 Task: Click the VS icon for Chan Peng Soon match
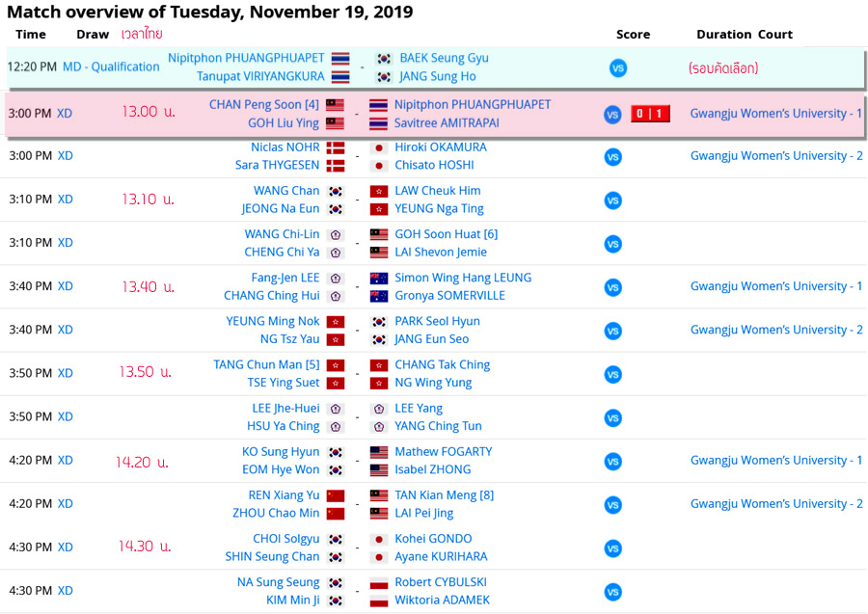click(612, 115)
